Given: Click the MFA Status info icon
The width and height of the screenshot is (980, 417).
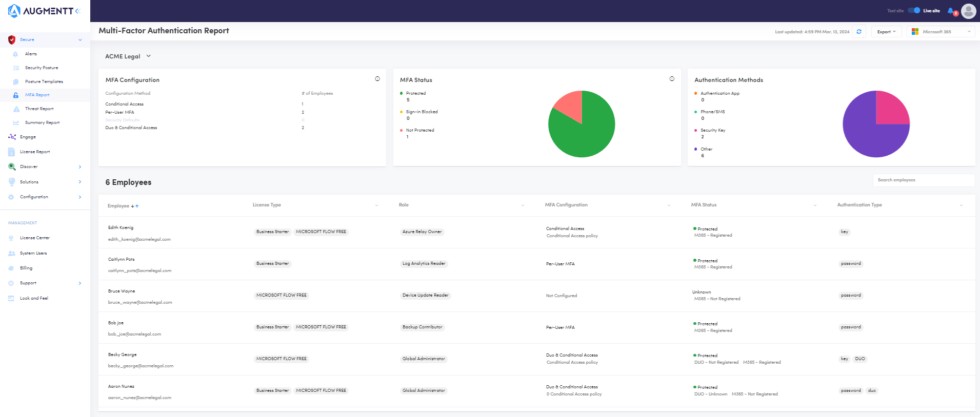Looking at the screenshot, I should pyautogui.click(x=672, y=79).
